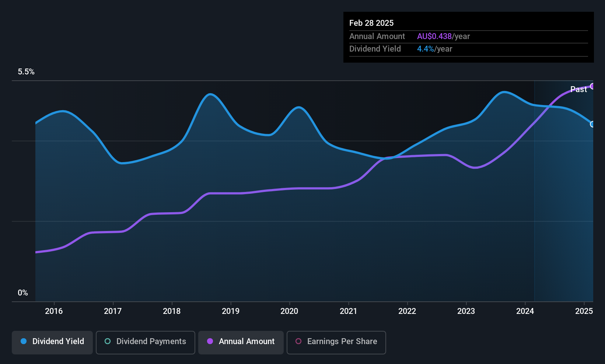Screen dimensions: 605x364
Task: Enable the Earnings Per Share series
Action: 336,342
